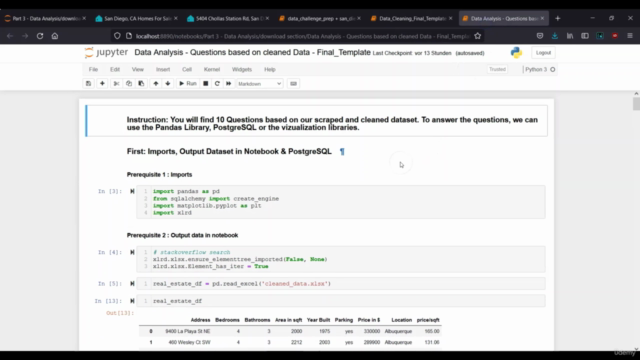Open the Edit menu
The image size is (640, 360).
(x=115, y=69)
